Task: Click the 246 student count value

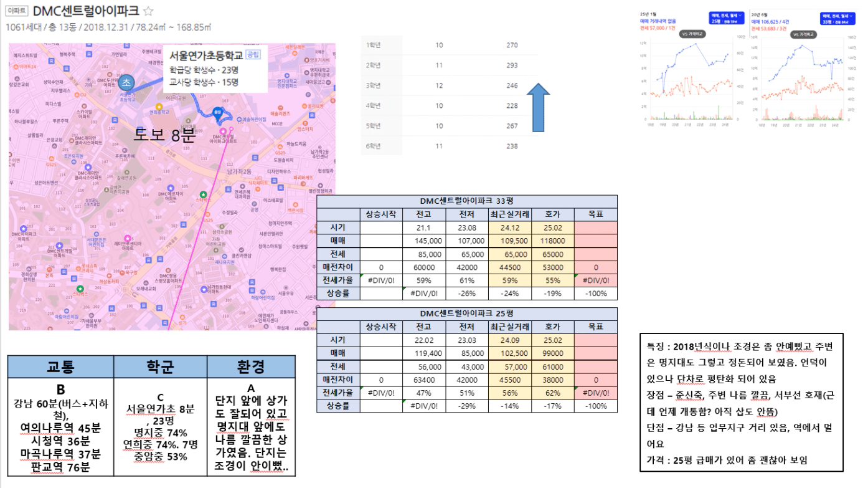Action: [x=512, y=85]
